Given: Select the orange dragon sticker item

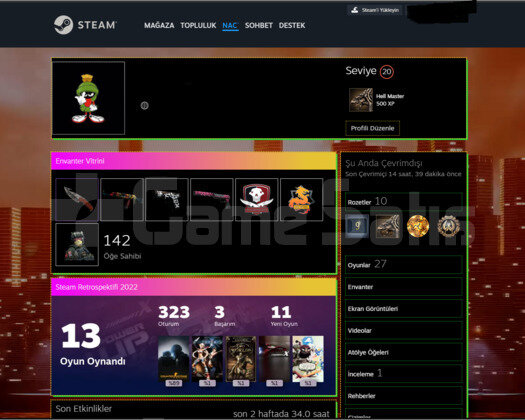Looking at the screenshot, I should point(301,200).
